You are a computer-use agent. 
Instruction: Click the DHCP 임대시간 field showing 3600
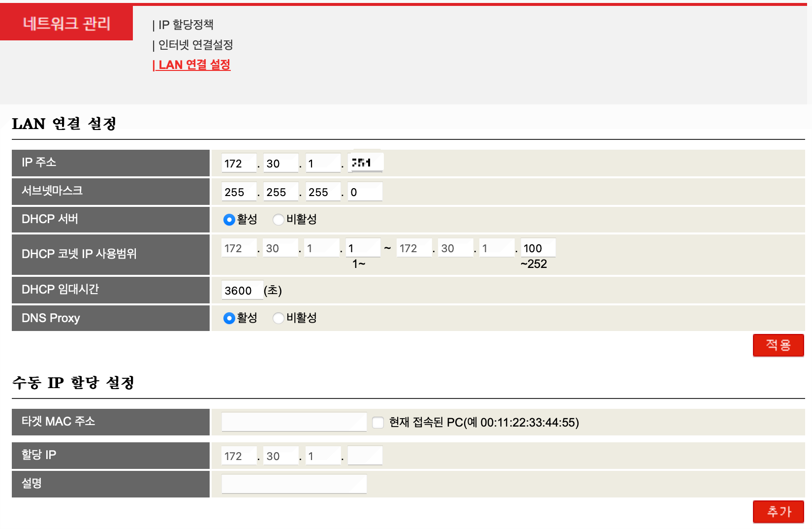click(243, 290)
